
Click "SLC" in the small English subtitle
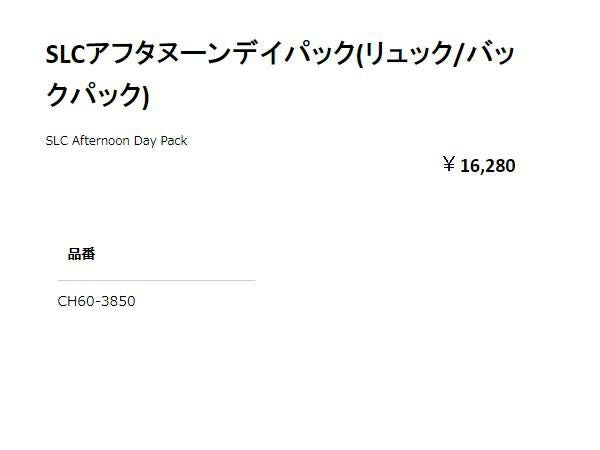(57, 141)
